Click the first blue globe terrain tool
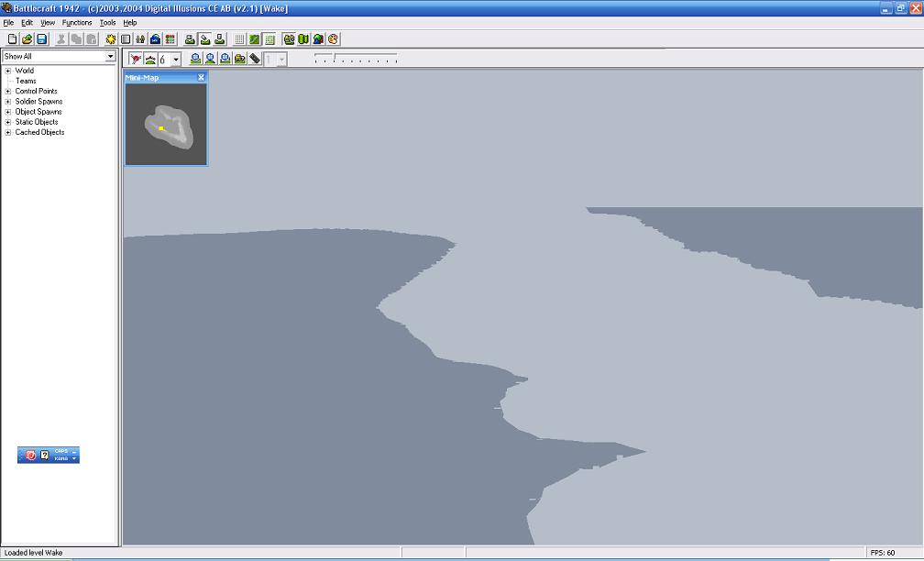This screenshot has height=561, width=924. [195, 59]
